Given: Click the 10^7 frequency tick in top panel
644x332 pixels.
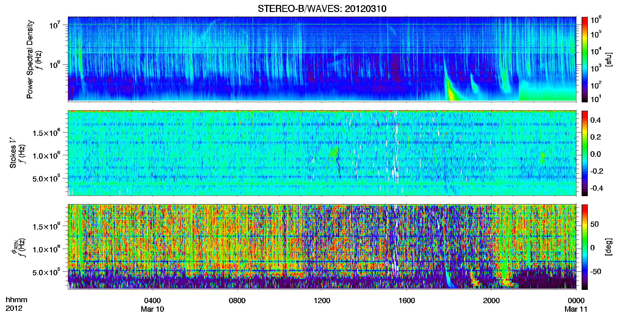Looking at the screenshot, I should [55, 25].
